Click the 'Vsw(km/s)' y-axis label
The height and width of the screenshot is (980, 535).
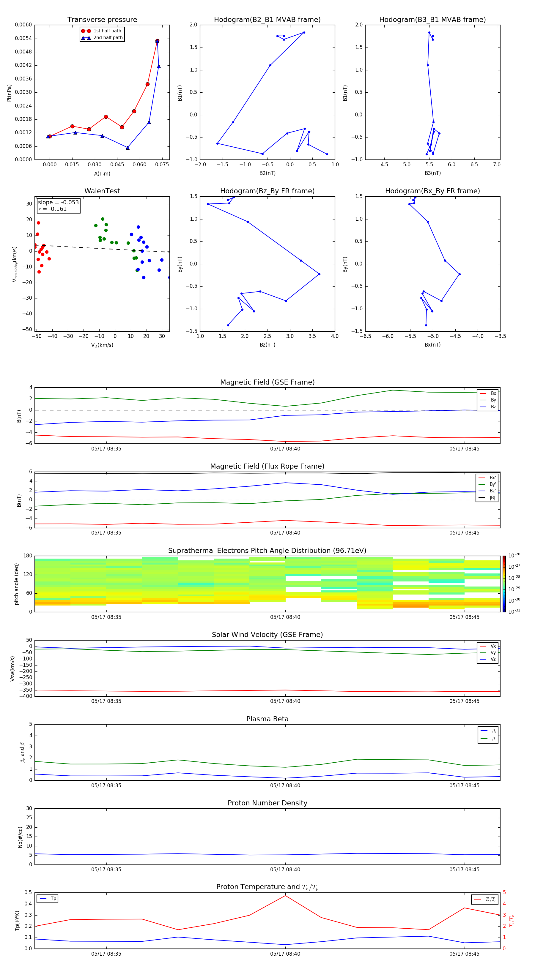click(x=12, y=668)
